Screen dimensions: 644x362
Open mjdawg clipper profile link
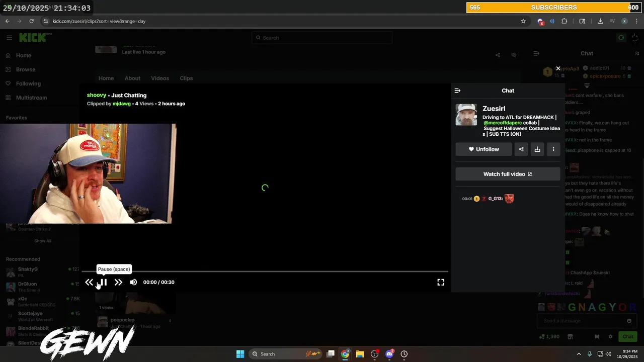(121, 104)
